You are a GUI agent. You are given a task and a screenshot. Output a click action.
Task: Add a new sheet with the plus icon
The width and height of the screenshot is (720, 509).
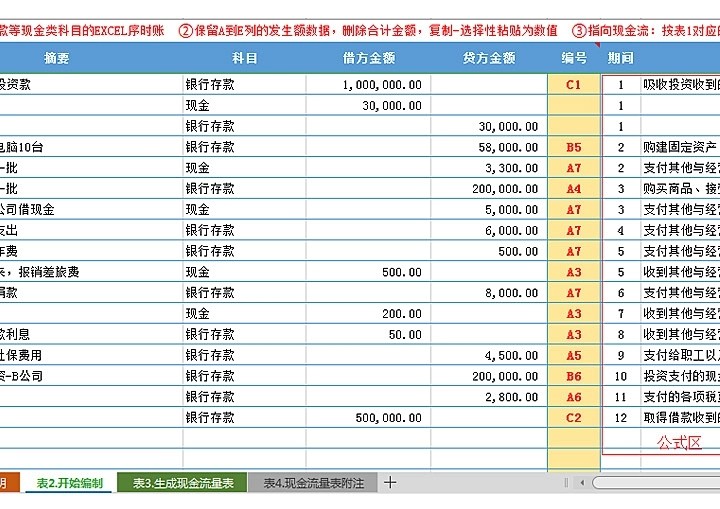[x=390, y=482]
